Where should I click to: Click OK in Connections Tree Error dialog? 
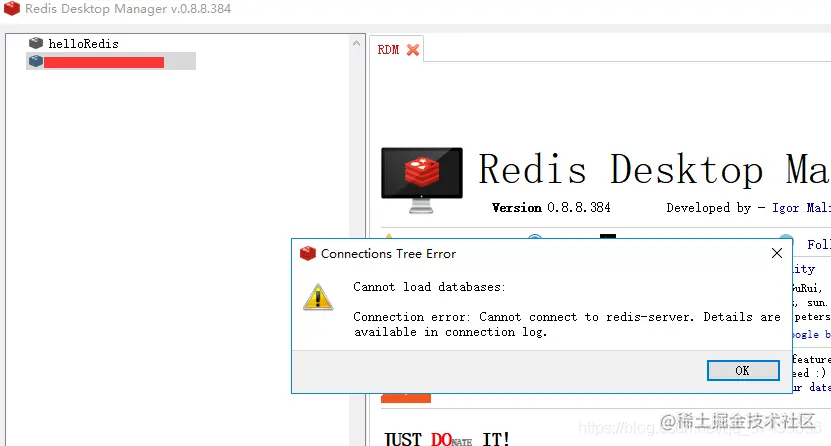[x=743, y=370]
